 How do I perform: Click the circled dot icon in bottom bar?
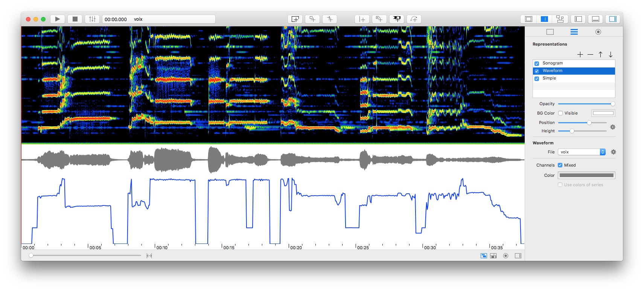click(505, 256)
